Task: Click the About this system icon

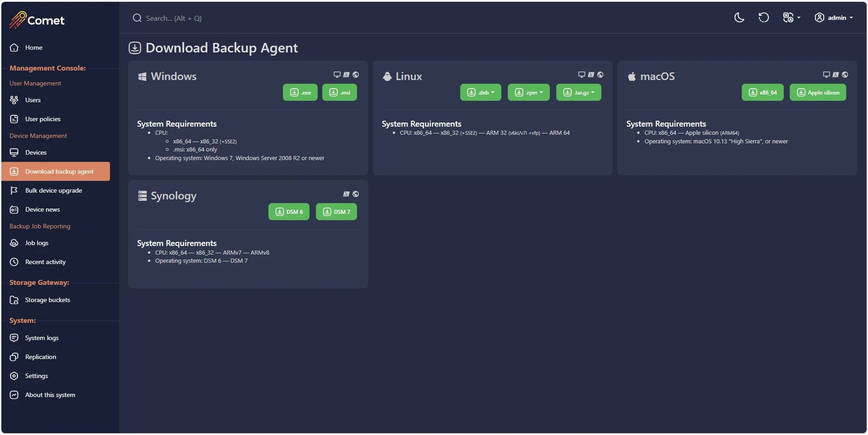Action: tap(14, 395)
